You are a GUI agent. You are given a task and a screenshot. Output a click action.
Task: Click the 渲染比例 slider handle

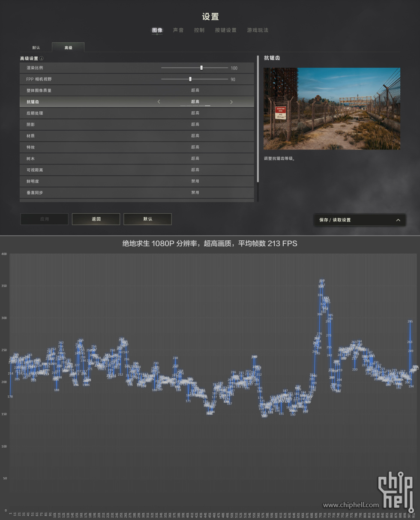click(x=201, y=68)
